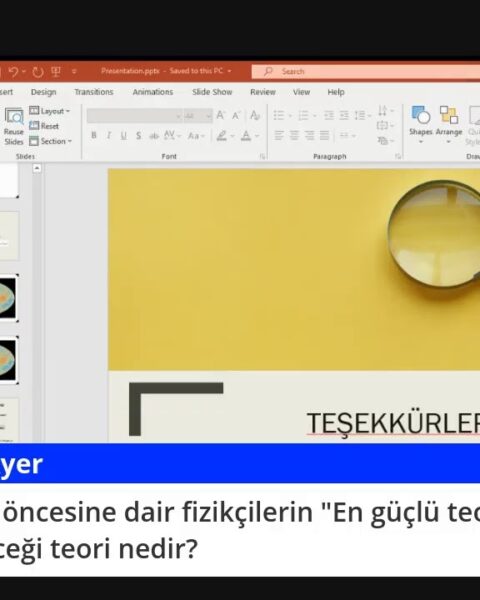Expand the Section dropdown
This screenshot has height=600, width=480.
(51, 141)
